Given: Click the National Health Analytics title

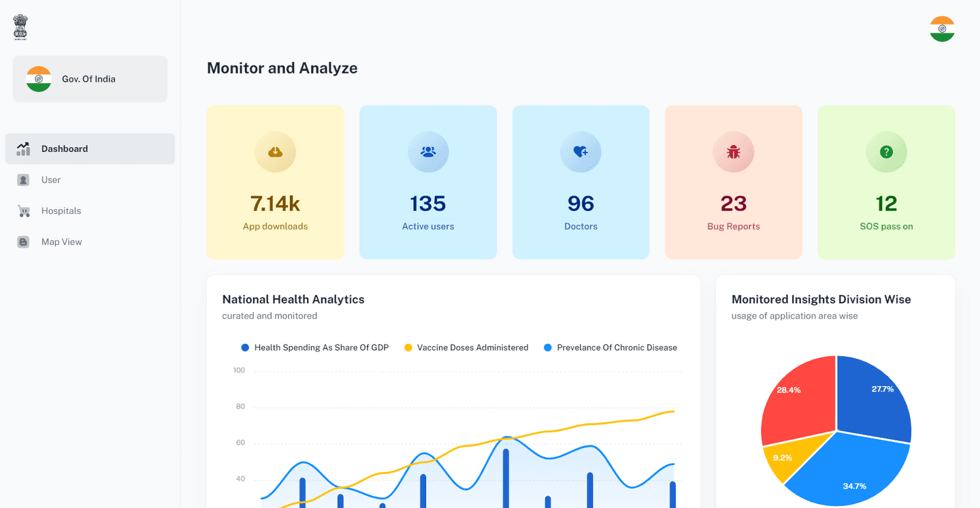Looking at the screenshot, I should click(x=293, y=300).
